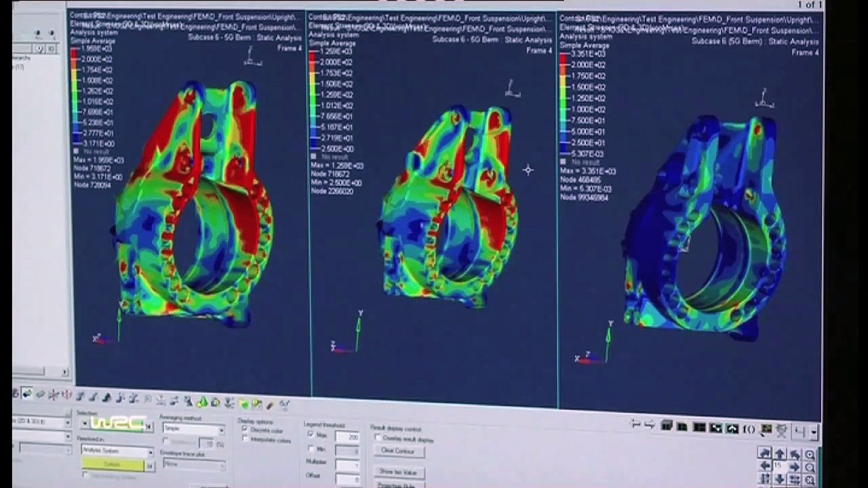The width and height of the screenshot is (868, 488).
Task: Click the green folder toolbar icon
Action: 243,403
